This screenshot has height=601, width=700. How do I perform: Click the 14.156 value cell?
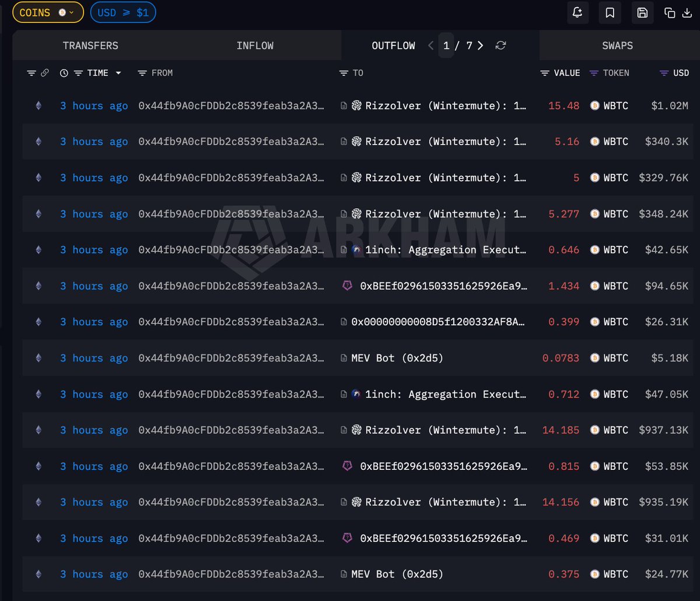click(561, 502)
